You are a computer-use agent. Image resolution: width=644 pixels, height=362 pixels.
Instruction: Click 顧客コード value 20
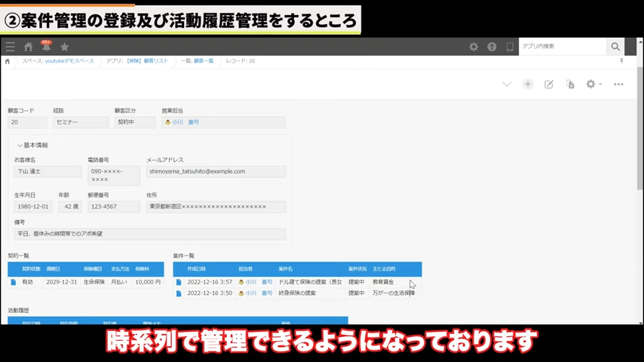27,122
